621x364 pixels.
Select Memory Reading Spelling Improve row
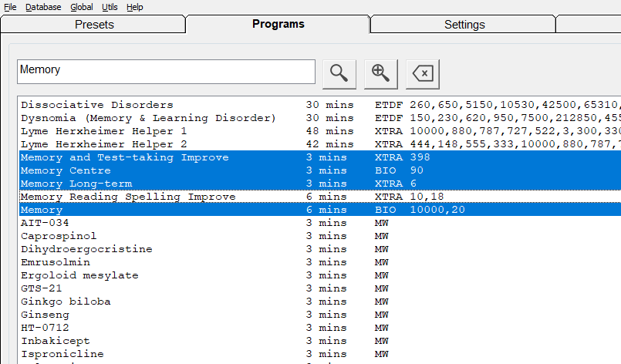click(128, 197)
